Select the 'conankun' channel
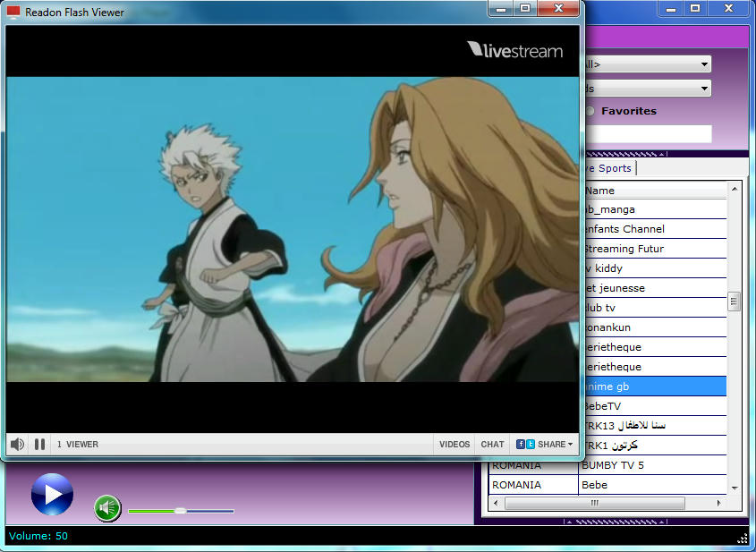The image size is (756, 552). tap(654, 327)
